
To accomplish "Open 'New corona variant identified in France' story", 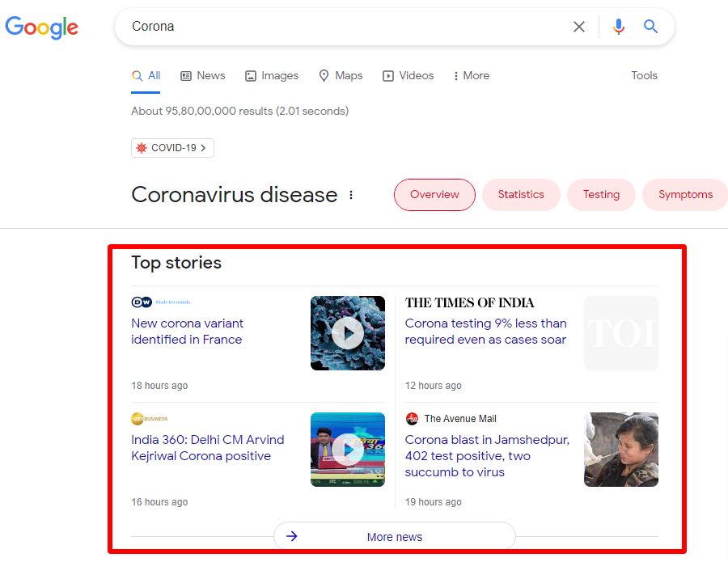I will tap(187, 332).
